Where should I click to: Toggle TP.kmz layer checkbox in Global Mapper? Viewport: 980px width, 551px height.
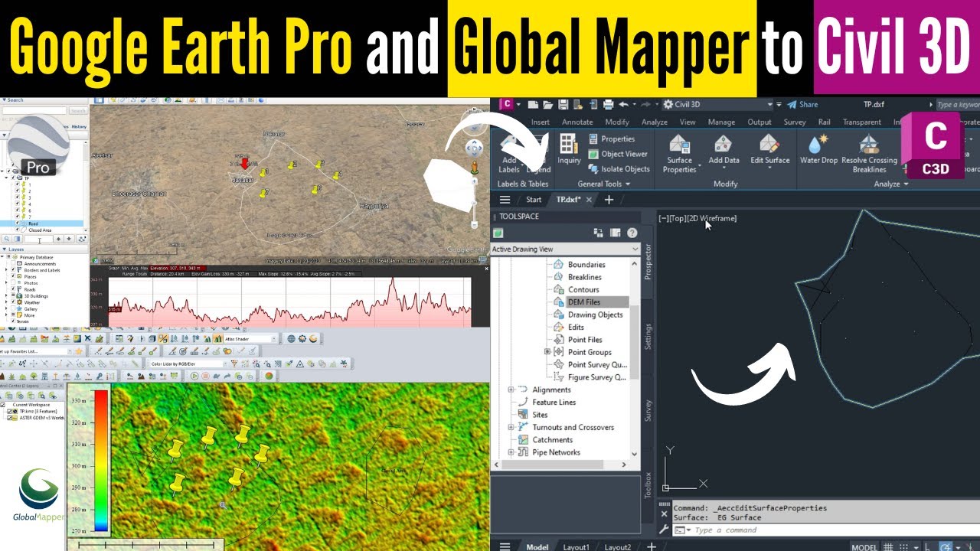coord(11,412)
